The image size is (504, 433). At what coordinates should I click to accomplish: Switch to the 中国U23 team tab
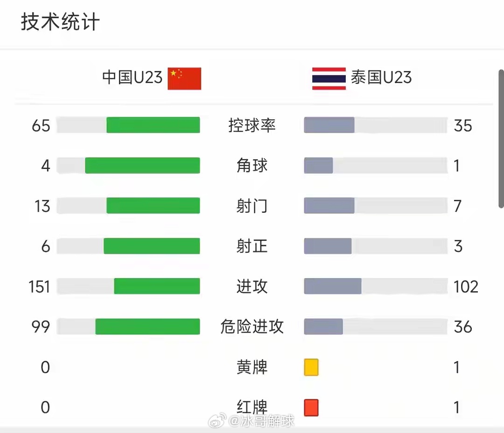132,78
